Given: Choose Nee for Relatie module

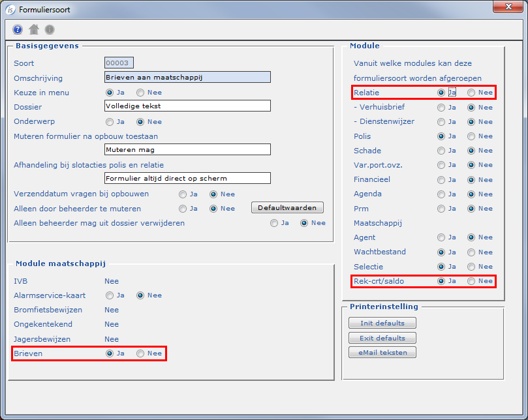Looking at the screenshot, I should 471,93.
